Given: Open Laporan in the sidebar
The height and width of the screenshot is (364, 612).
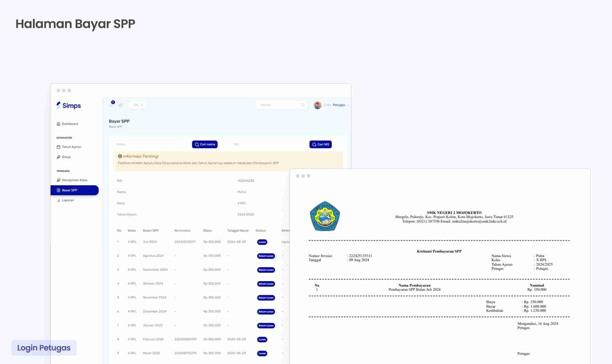Looking at the screenshot, I should 65,200.
